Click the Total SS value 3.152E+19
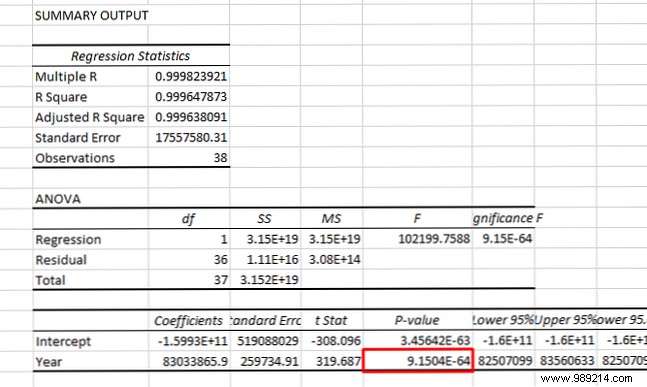647x387 pixels. coord(269,280)
